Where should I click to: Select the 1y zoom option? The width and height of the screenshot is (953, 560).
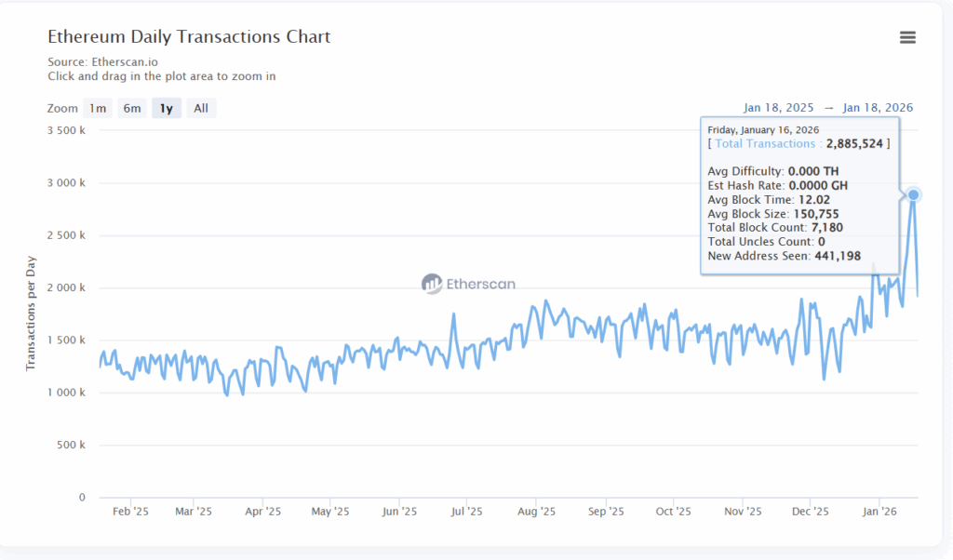[167, 109]
